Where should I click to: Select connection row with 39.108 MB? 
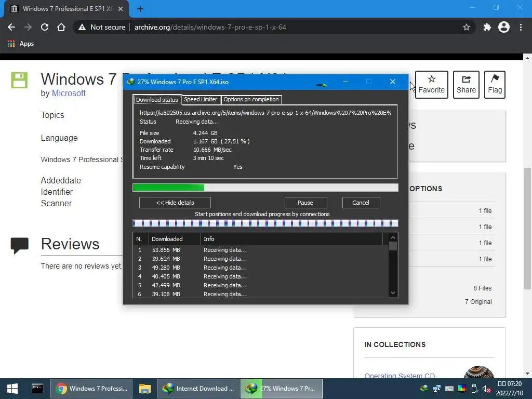point(261,294)
